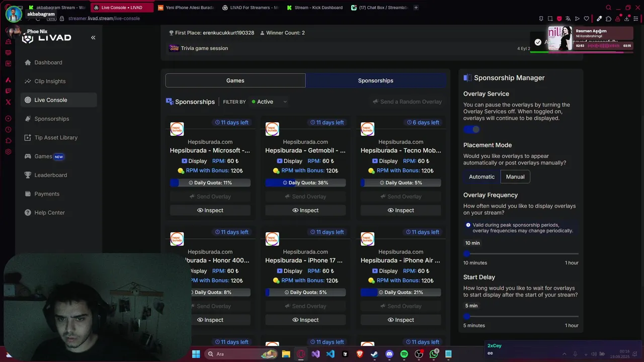Screen dimensions: 644x362
Task: Send Overlay for Hepsiburada - iPhone 17 card
Action: 305,306
